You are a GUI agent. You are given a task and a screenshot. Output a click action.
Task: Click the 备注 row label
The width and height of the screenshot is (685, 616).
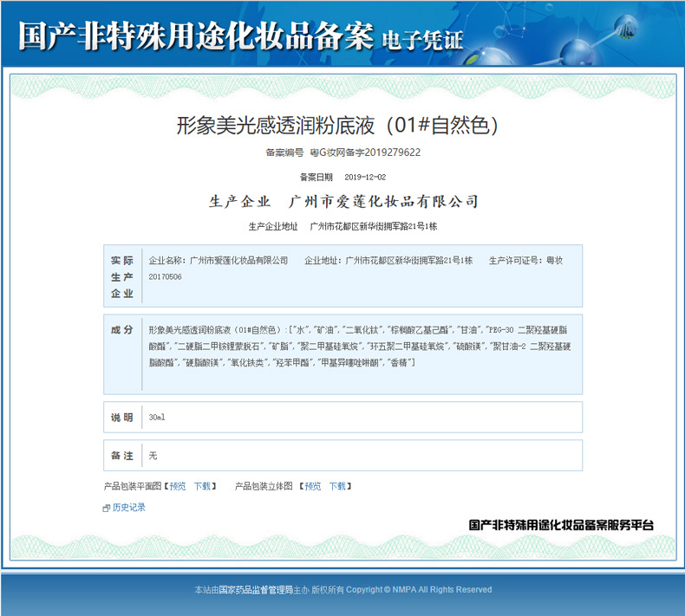(122, 456)
